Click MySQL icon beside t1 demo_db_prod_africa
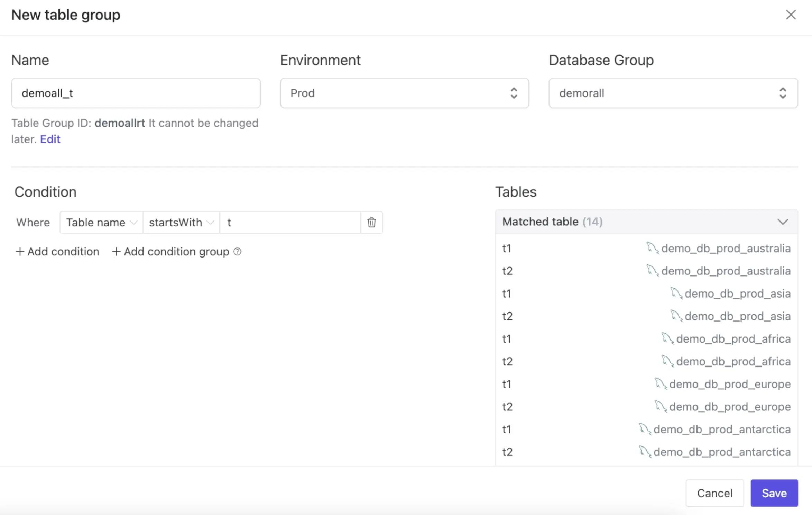812x515 pixels. point(668,338)
